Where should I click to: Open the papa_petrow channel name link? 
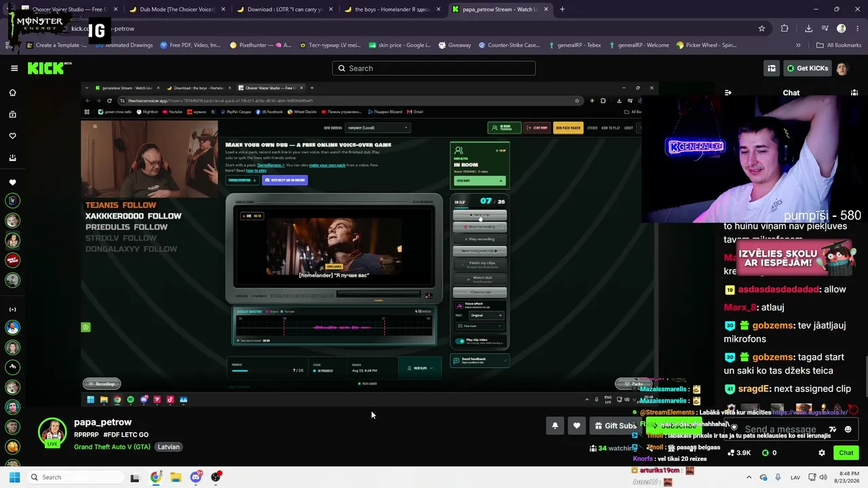(x=103, y=422)
